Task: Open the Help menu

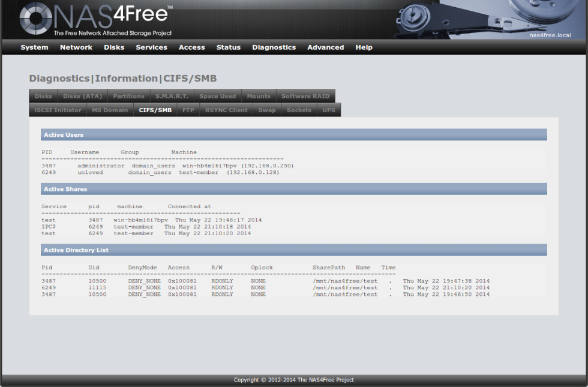Action: coord(364,47)
